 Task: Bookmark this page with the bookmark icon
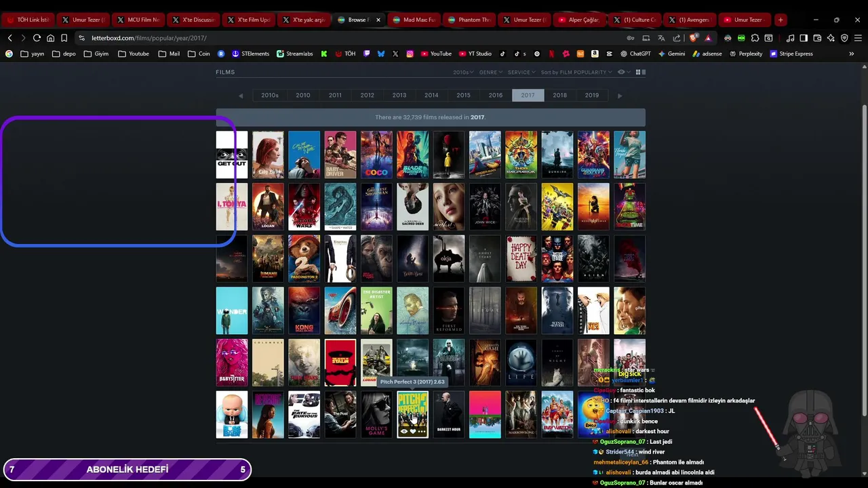[64, 38]
